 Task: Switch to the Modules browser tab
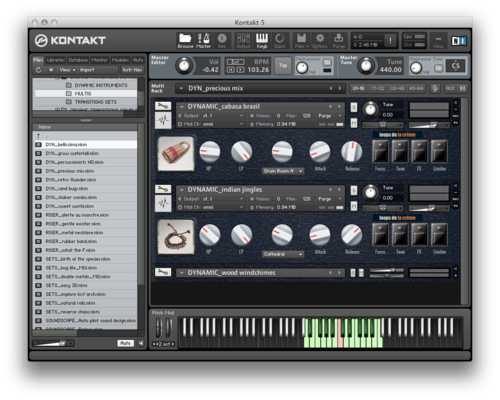(x=120, y=60)
